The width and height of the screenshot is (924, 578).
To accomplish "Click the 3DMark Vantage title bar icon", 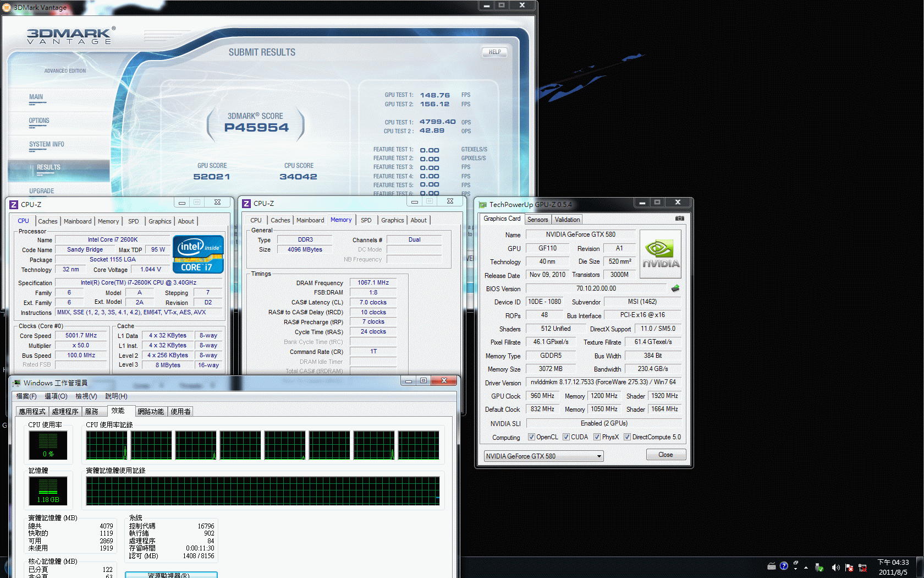I will tap(7, 7).
